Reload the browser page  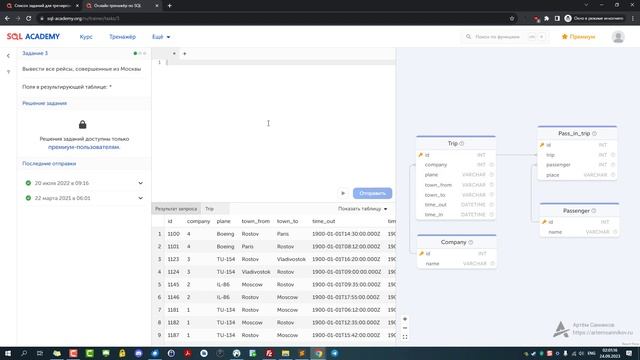click(x=29, y=18)
